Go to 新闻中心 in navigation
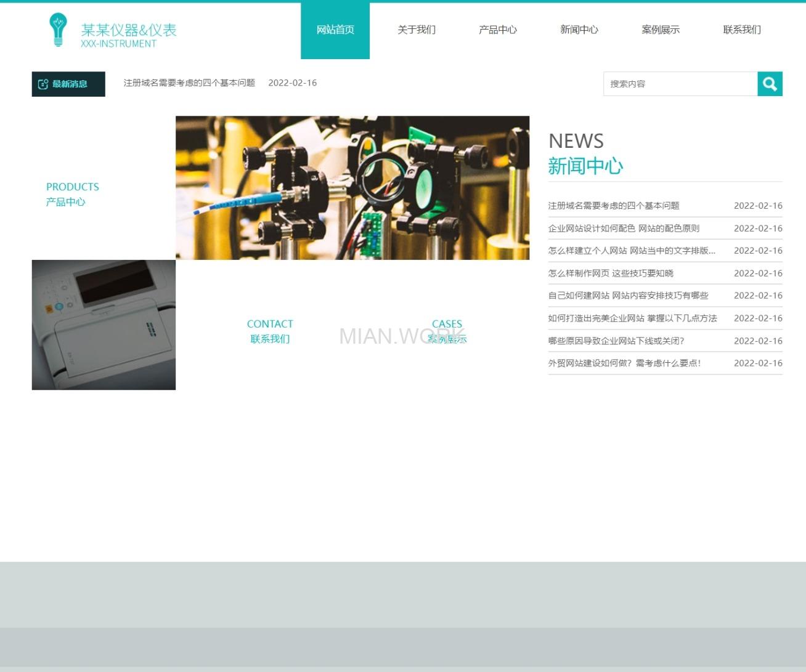Viewport: 806px width, 672px height. 579,30
